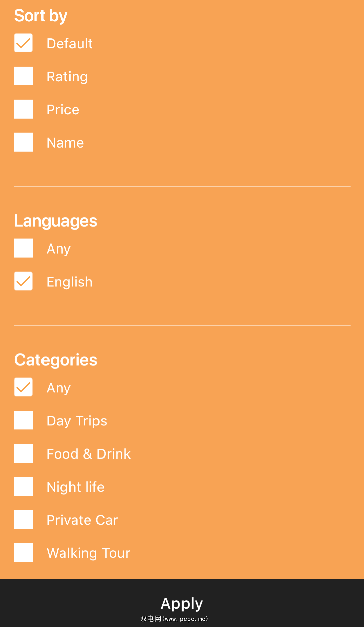Viewport: 364px width, 627px height.
Task: Click the Rating sort label
Action: click(x=67, y=77)
